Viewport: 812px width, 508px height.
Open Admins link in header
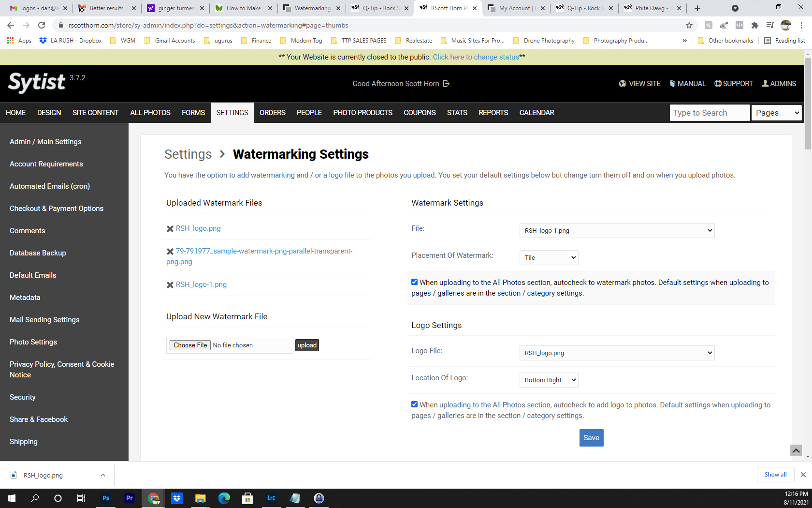[x=779, y=84]
